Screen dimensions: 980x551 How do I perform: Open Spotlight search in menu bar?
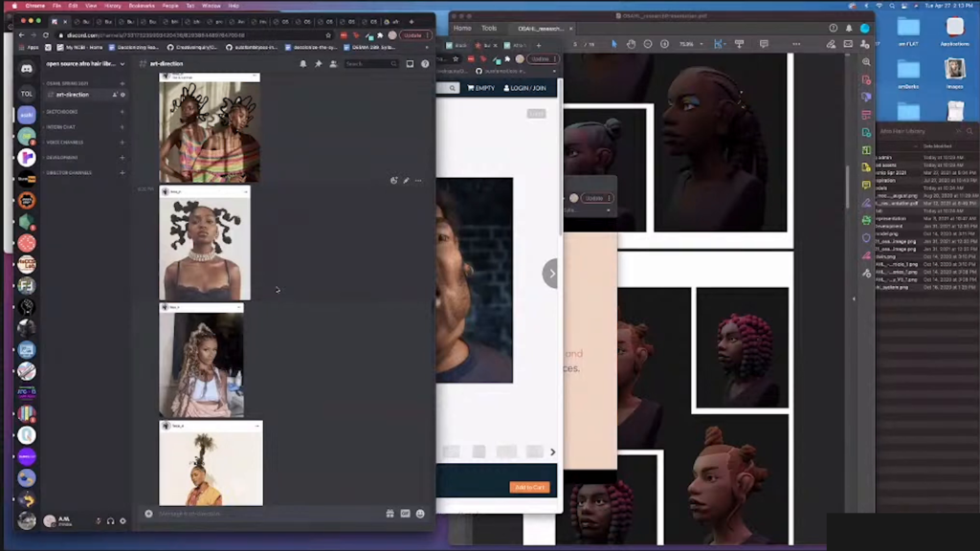coord(892,6)
